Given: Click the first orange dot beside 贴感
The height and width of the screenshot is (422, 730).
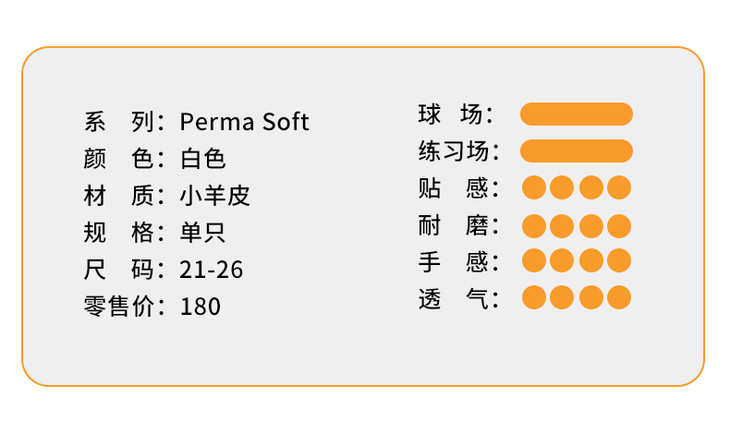Looking at the screenshot, I should tap(534, 187).
